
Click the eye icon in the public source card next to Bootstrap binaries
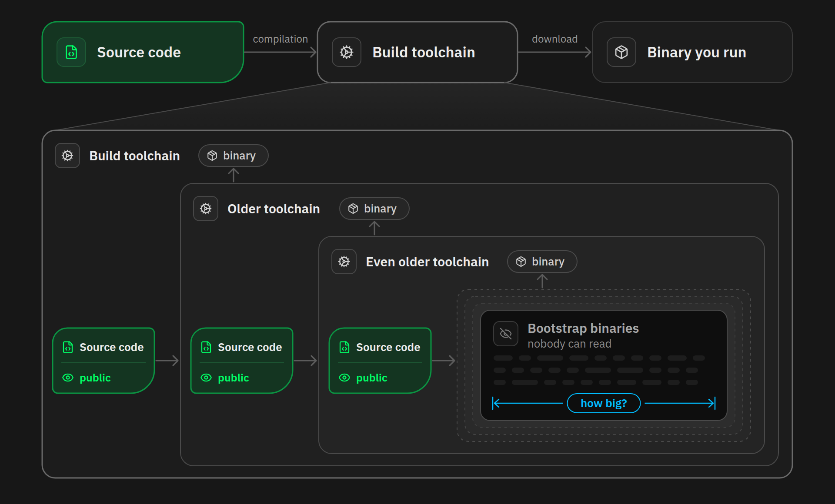click(x=344, y=378)
